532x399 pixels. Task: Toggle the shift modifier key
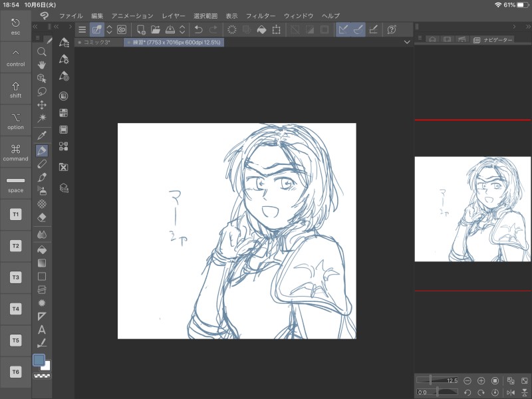click(15, 89)
